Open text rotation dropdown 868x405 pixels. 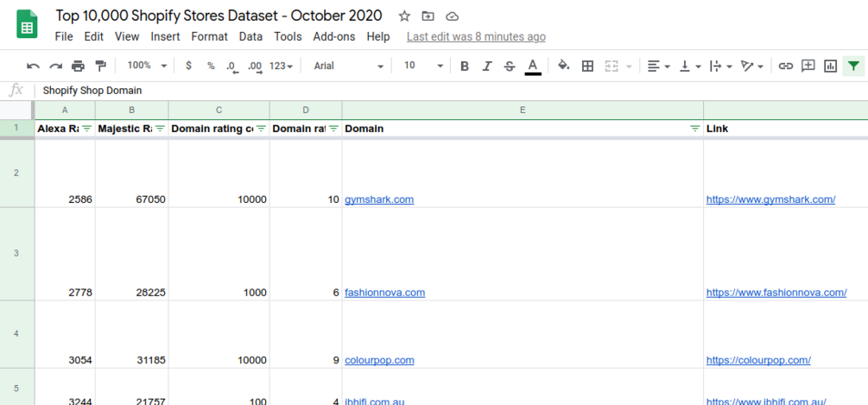pos(752,66)
